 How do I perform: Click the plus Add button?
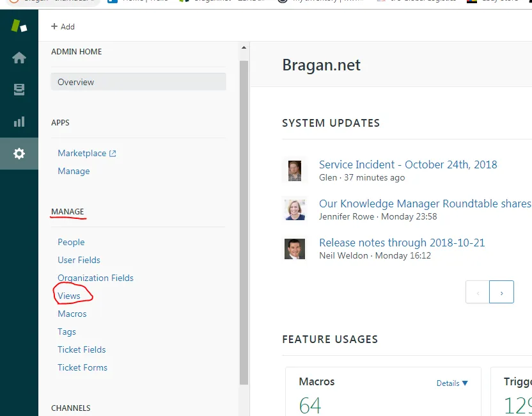point(63,26)
